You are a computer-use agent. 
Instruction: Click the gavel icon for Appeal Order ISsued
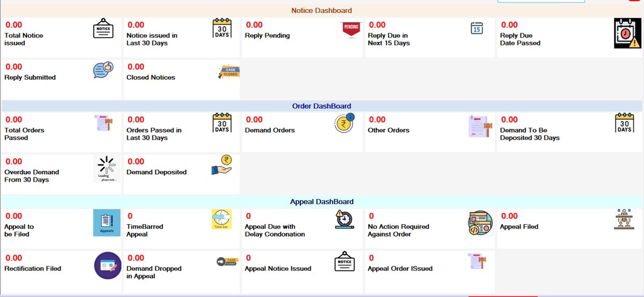(477, 261)
